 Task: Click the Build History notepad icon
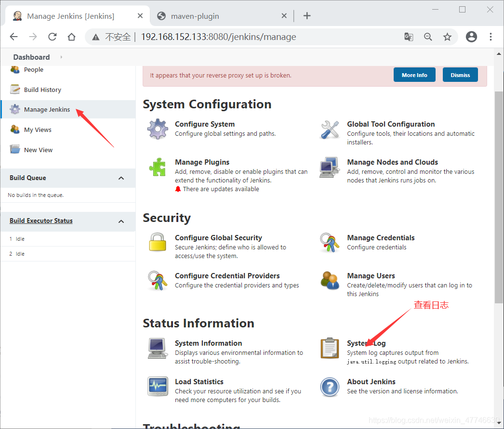15,89
